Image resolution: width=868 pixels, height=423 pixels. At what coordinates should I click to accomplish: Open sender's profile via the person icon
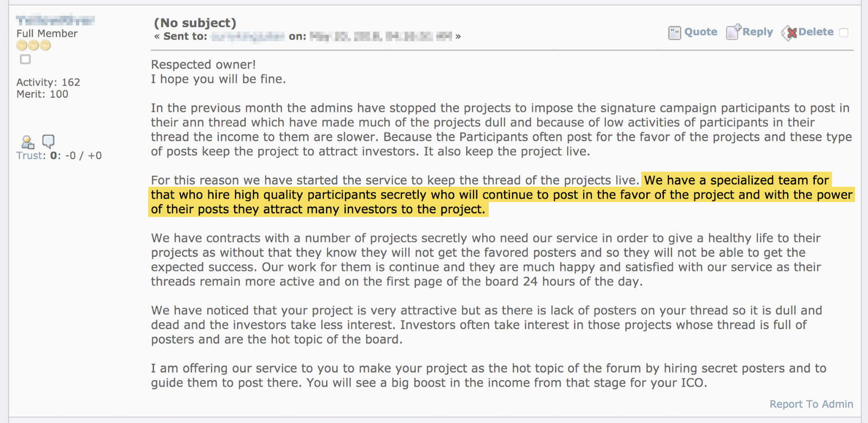click(x=28, y=142)
